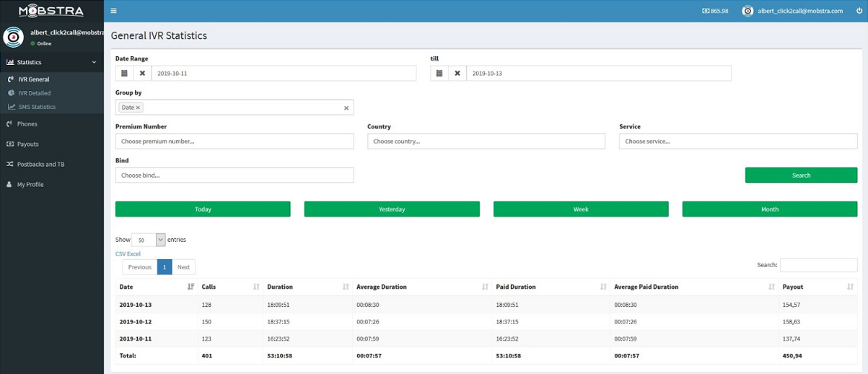Toggle the sidebar hamburger menu

pyautogui.click(x=114, y=11)
